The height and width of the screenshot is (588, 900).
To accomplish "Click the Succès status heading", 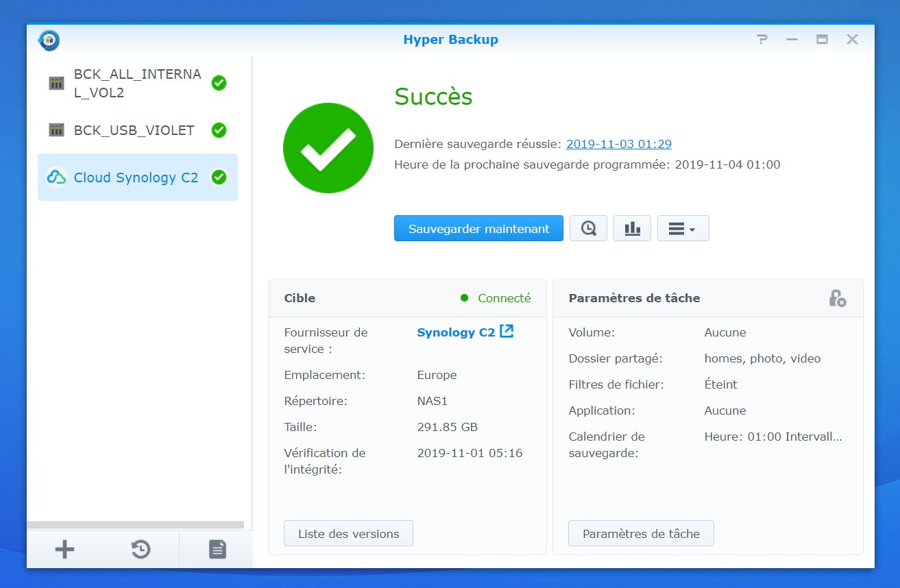I will pos(433,97).
